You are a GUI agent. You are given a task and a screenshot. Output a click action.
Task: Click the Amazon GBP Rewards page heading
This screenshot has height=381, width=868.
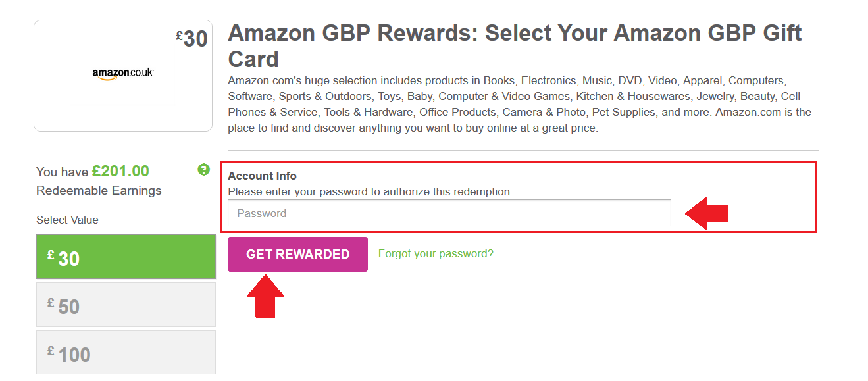click(x=515, y=46)
